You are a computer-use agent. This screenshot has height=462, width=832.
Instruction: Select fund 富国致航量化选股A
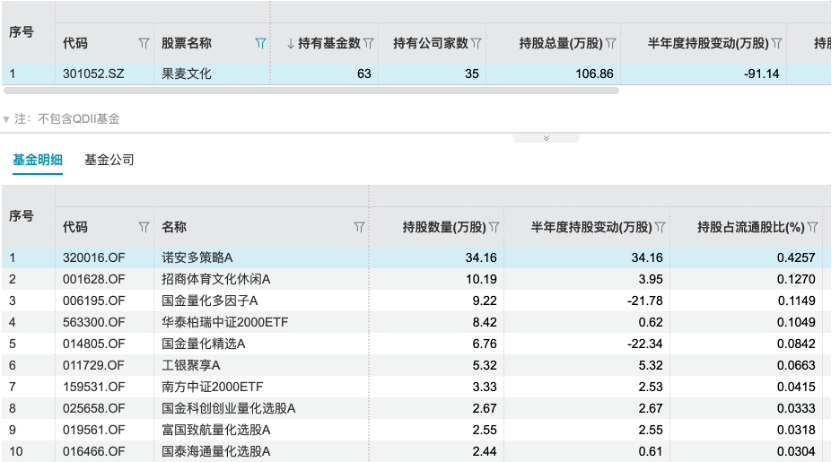[x=216, y=430]
